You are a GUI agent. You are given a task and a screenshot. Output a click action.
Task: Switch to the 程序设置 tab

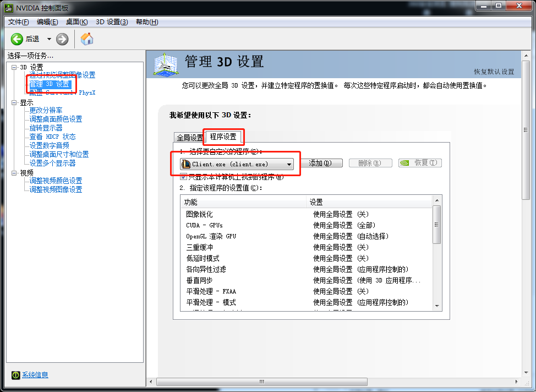223,137
